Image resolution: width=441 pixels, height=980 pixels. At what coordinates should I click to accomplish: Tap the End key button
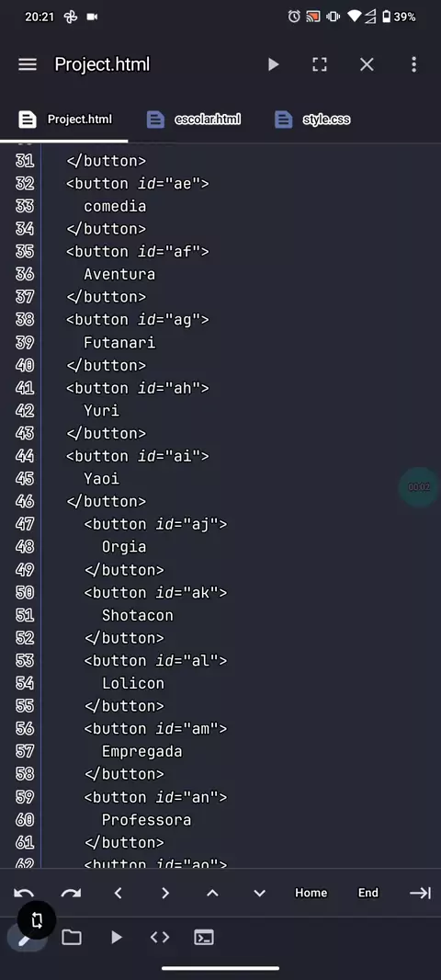pos(367,893)
